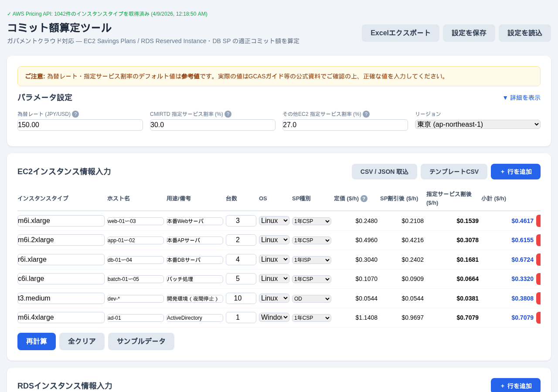Open SP種別 dropdown for r6i.xlarge row
Image resolution: width=558 pixels, height=392 pixels.
tap(312, 260)
